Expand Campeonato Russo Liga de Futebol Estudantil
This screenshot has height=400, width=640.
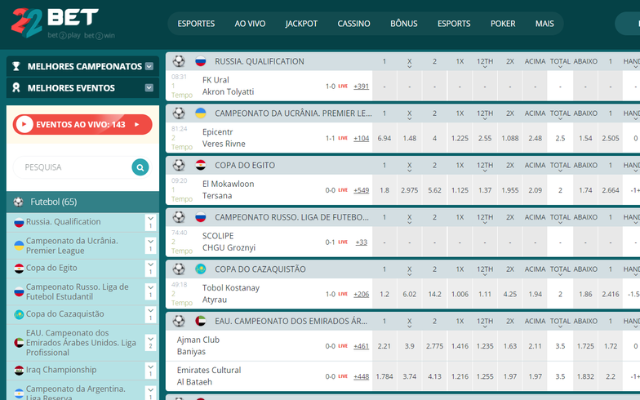coord(150,292)
